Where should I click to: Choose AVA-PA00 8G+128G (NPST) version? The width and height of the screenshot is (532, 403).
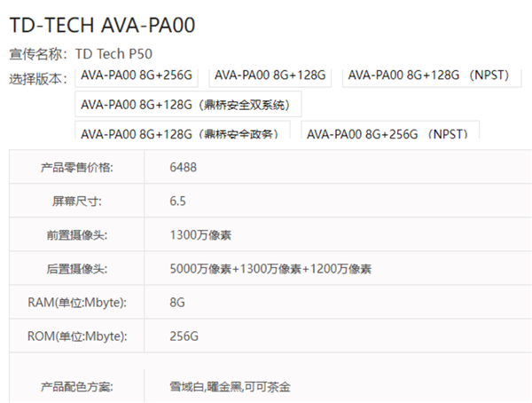[x=432, y=78]
